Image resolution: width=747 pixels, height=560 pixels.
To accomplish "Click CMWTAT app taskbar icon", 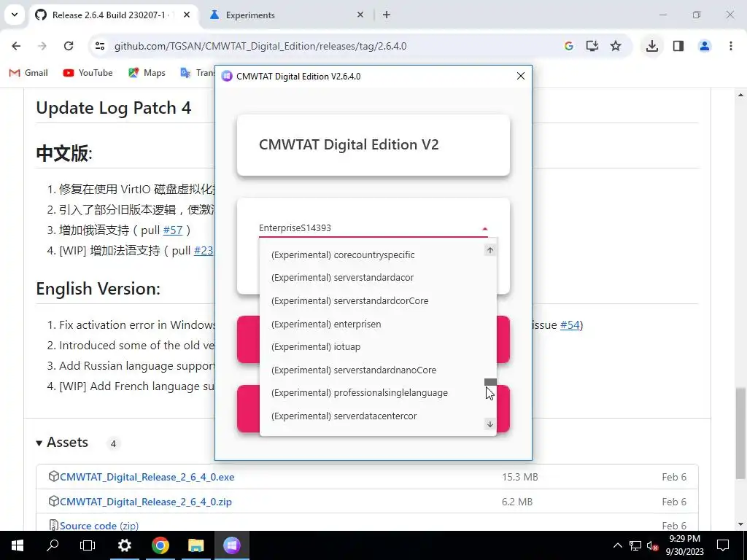I will [231, 545].
